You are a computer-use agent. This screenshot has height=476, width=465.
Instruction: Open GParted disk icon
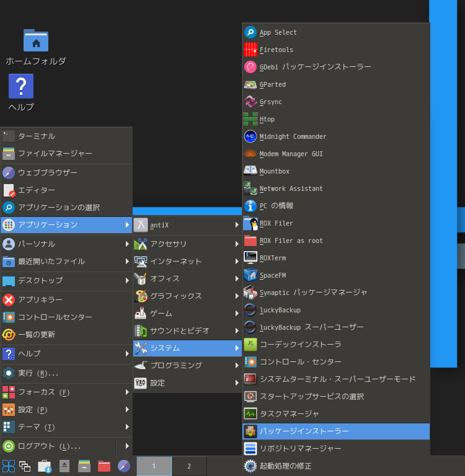point(250,84)
